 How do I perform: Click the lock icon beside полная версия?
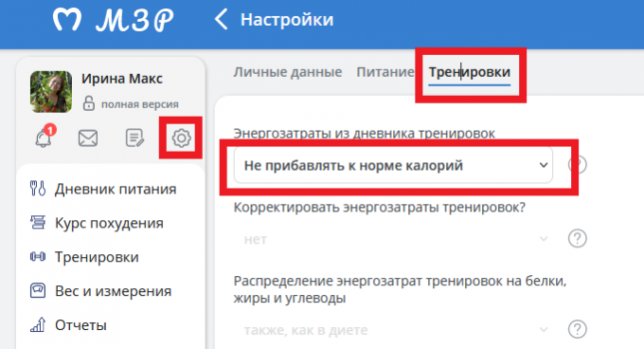click(89, 103)
